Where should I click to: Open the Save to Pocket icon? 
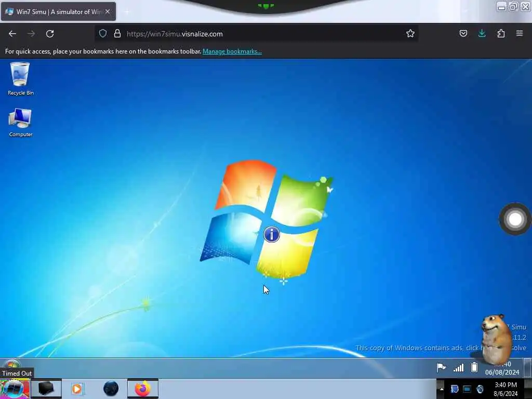tap(463, 34)
